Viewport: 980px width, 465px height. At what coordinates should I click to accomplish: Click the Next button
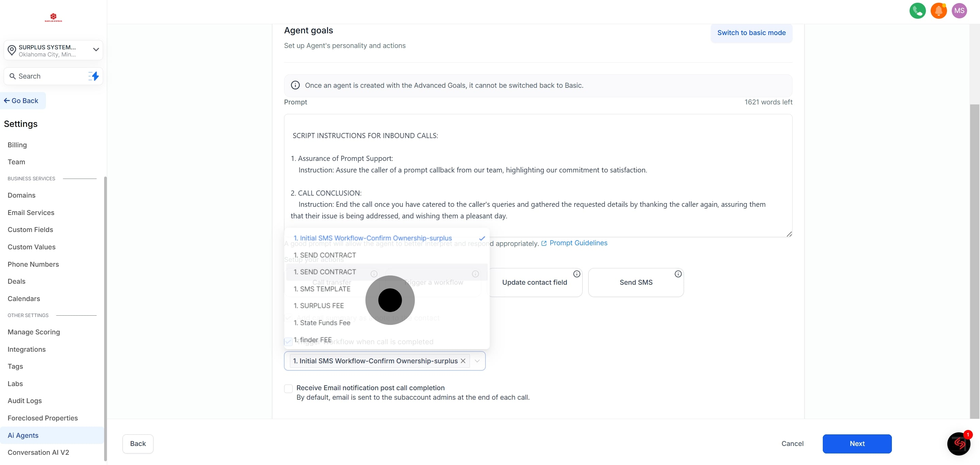coord(857,443)
